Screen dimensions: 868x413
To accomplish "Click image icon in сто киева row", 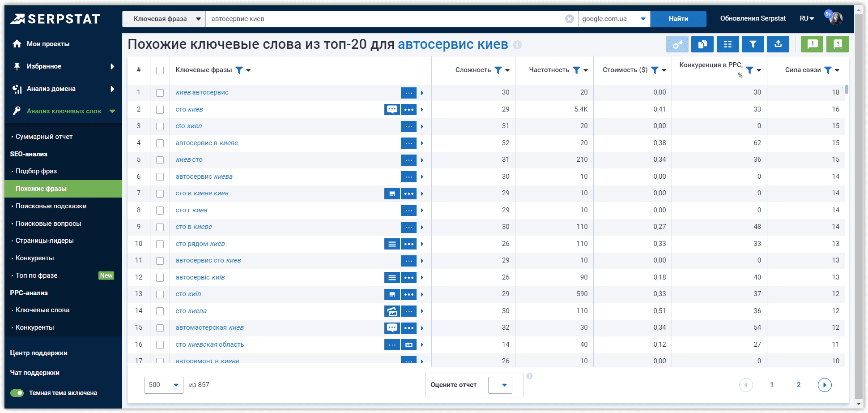I will [392, 311].
